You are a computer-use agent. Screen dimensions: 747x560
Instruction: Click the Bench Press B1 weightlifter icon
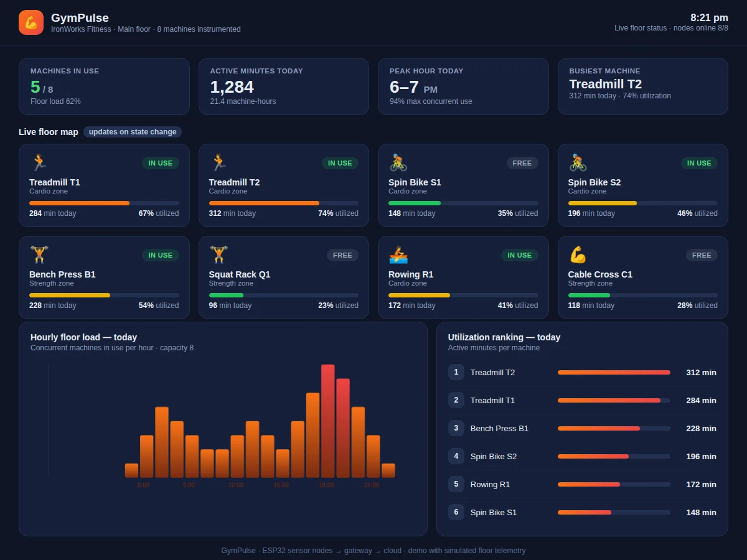coord(39,255)
